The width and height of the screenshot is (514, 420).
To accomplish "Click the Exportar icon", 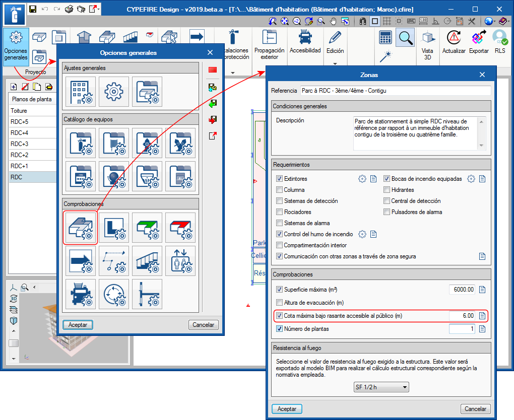I will [479, 38].
